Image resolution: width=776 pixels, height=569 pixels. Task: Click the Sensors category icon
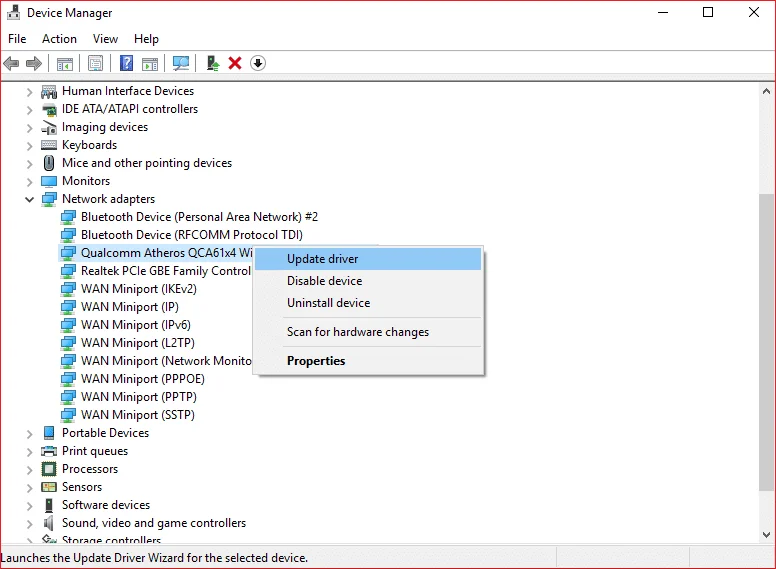tap(49, 487)
